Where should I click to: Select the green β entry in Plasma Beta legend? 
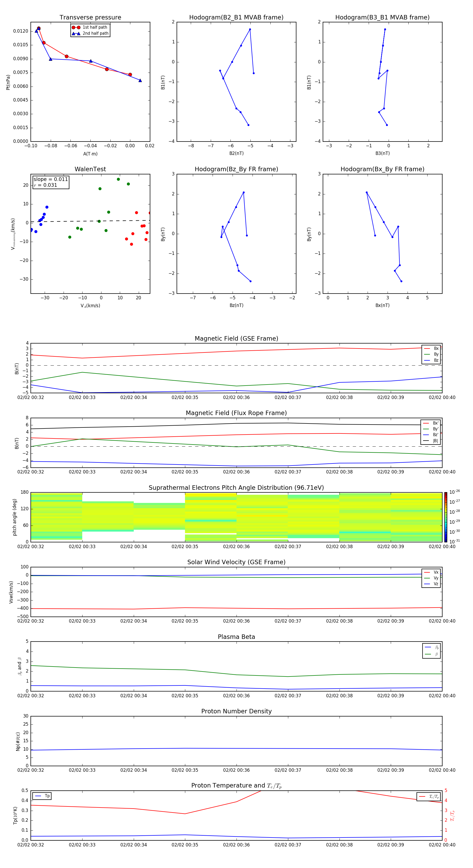click(431, 654)
